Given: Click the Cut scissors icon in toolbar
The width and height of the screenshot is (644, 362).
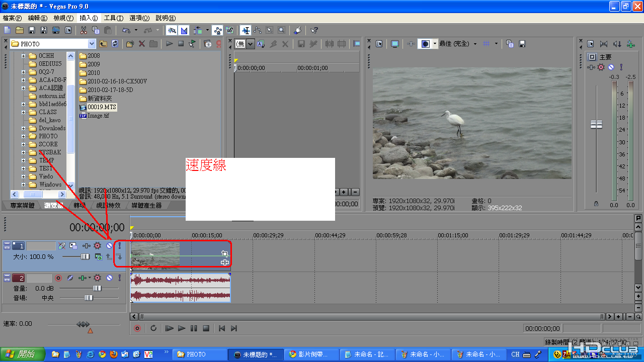Looking at the screenshot, I should coord(83,31).
